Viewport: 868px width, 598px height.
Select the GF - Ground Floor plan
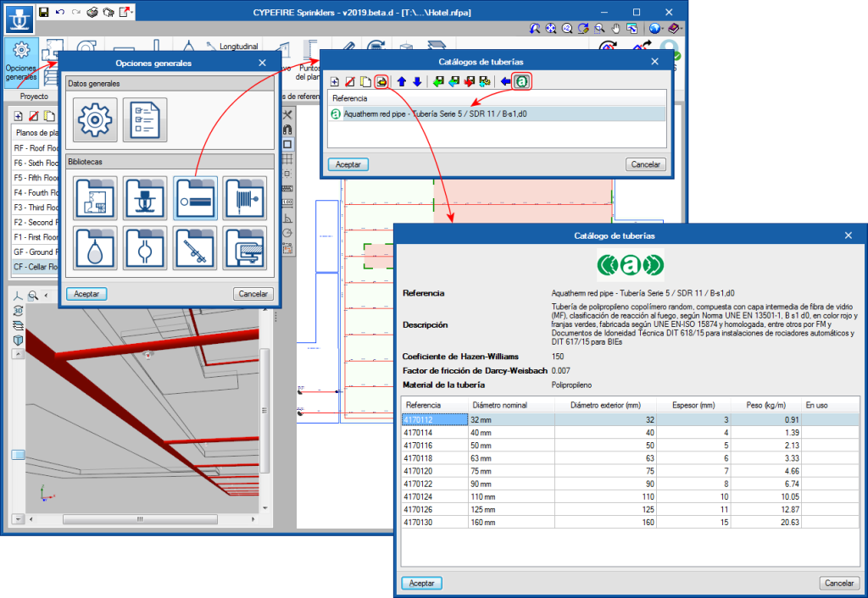point(36,252)
